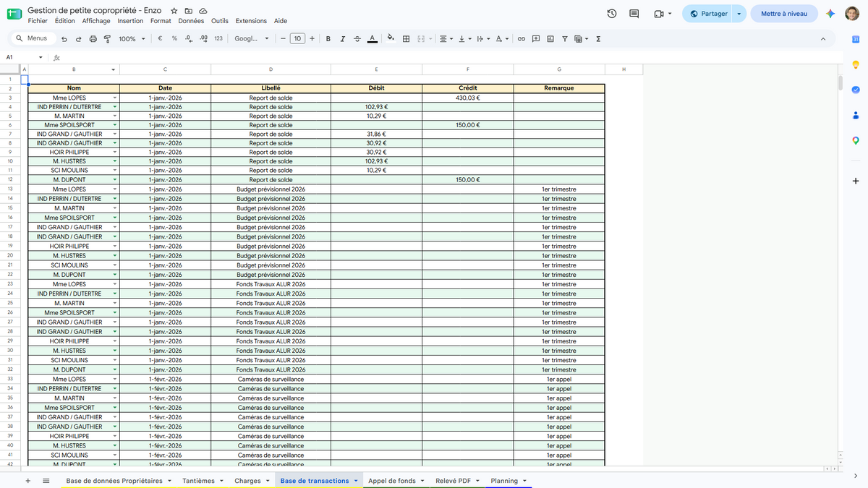This screenshot has height=488, width=868.
Task: Toggle bold formatting
Action: coord(328,39)
